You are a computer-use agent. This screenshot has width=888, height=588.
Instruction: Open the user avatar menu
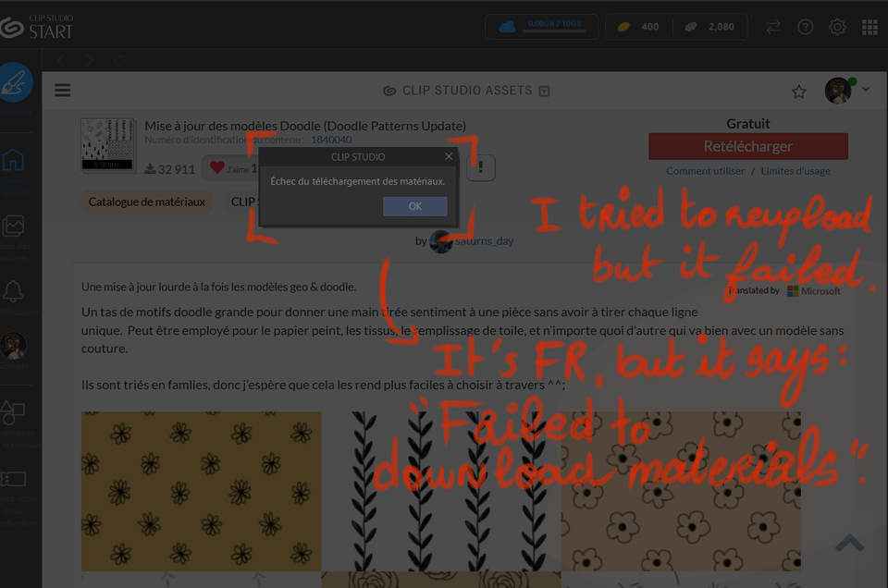(x=838, y=91)
